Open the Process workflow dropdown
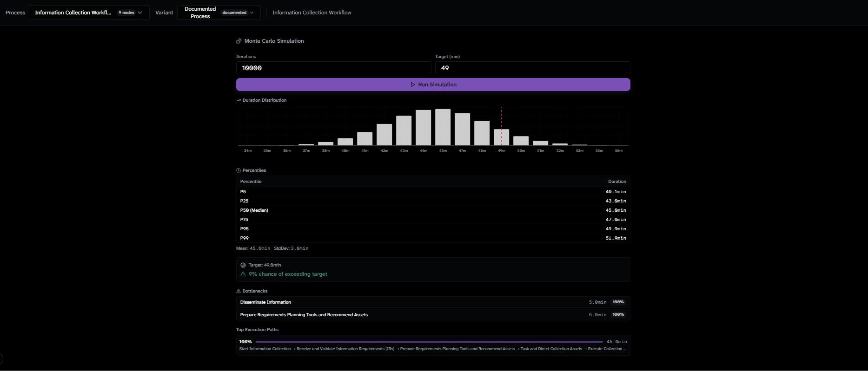The image size is (868, 371). [x=89, y=13]
